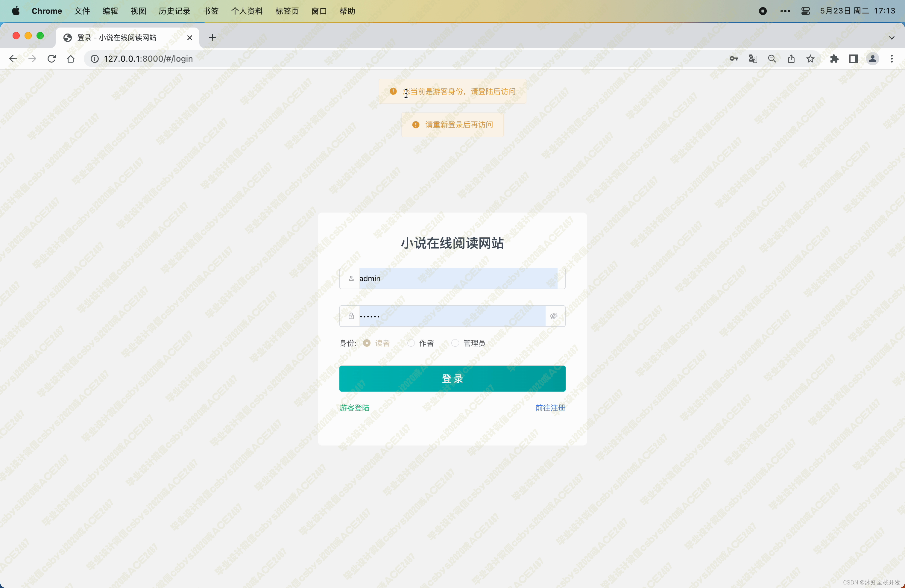905x588 pixels.
Task: Select the 管理员 identity radio button
Action: point(455,343)
